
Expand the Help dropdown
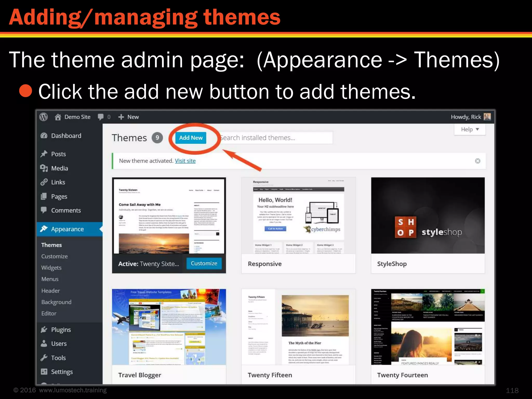click(x=470, y=129)
